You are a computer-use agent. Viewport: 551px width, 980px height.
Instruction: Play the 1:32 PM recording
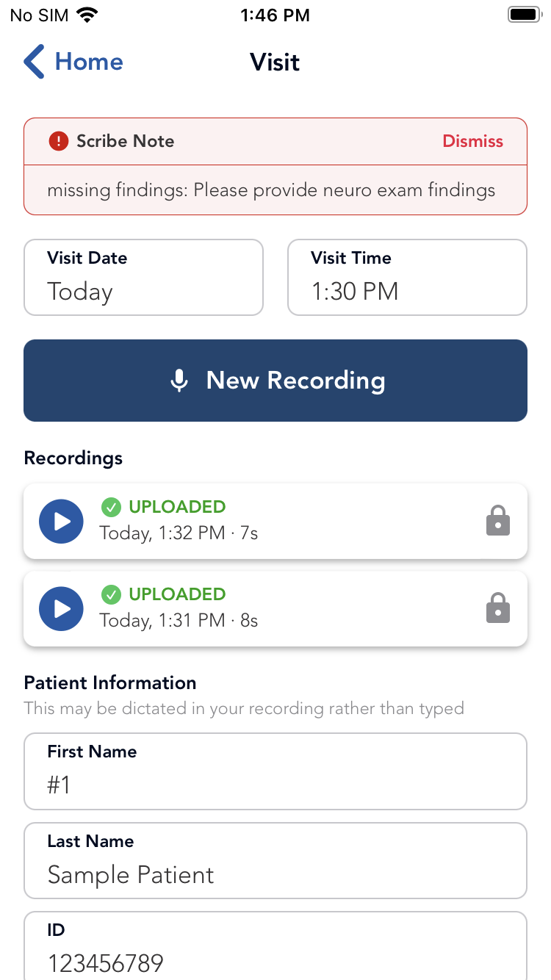tap(61, 522)
